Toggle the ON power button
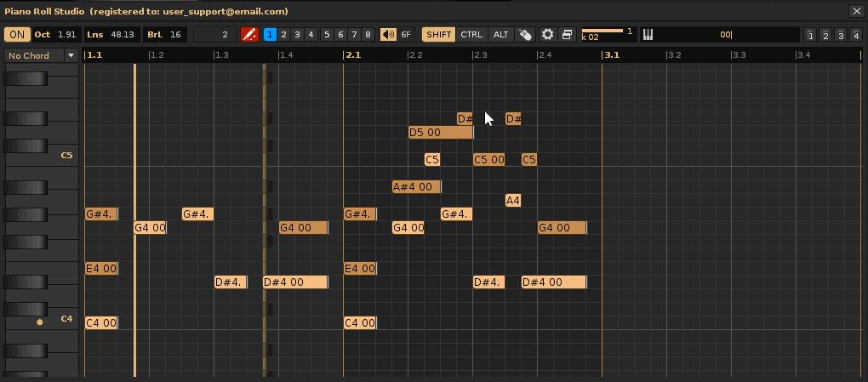Screen dimensions: 868x382 (17, 35)
